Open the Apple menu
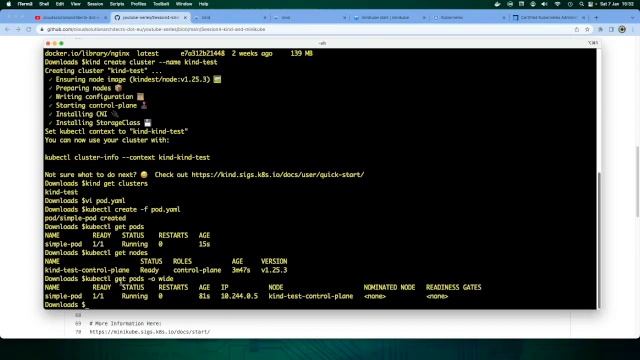The width and height of the screenshot is (640, 360). coord(9,4)
